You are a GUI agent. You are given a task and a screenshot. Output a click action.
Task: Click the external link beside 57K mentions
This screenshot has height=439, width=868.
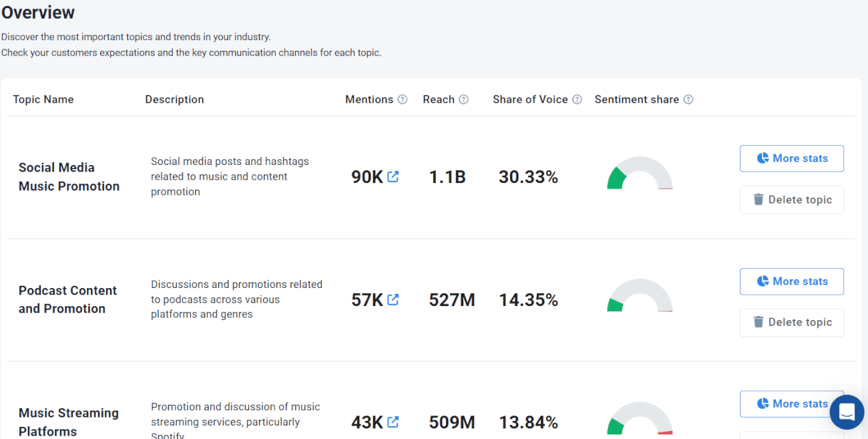(x=393, y=299)
